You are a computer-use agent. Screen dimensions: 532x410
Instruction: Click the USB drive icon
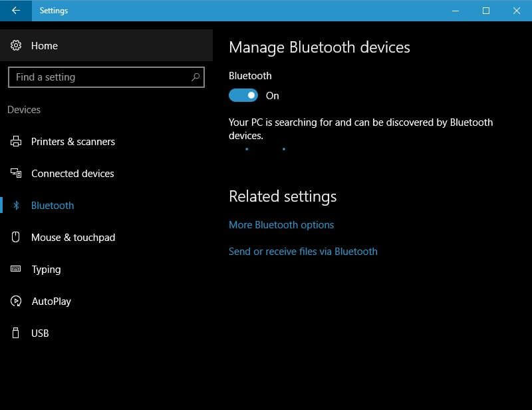pos(15,333)
